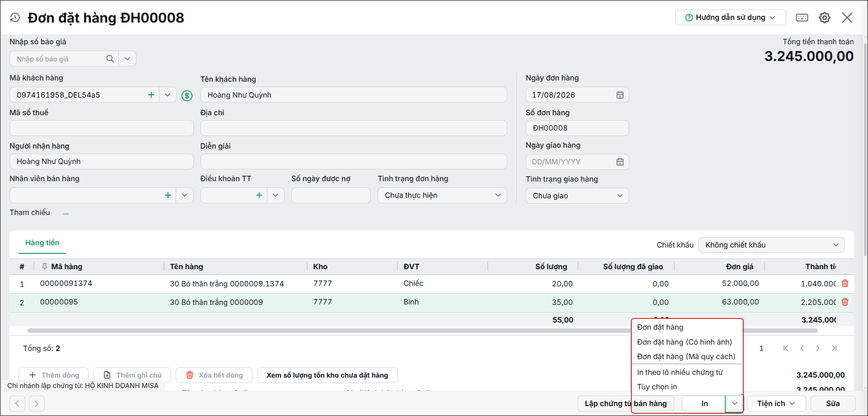Go to next page of table
This screenshot has height=416, width=868.
coord(818,348)
